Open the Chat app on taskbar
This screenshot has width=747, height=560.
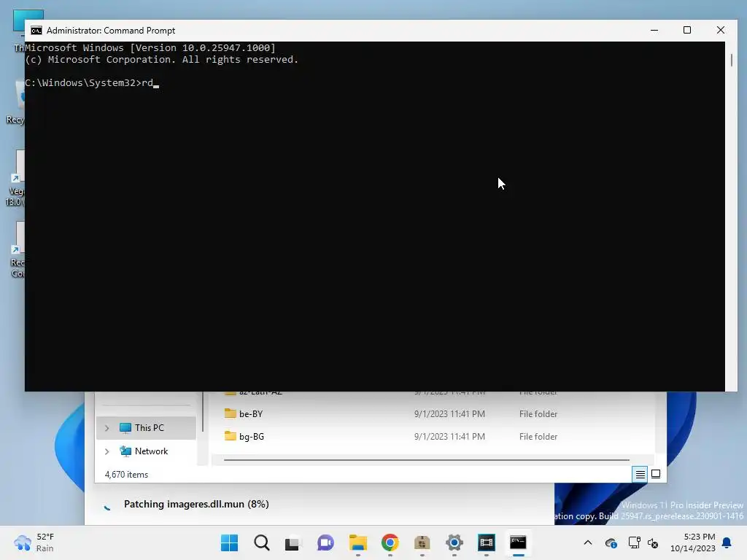coord(325,542)
